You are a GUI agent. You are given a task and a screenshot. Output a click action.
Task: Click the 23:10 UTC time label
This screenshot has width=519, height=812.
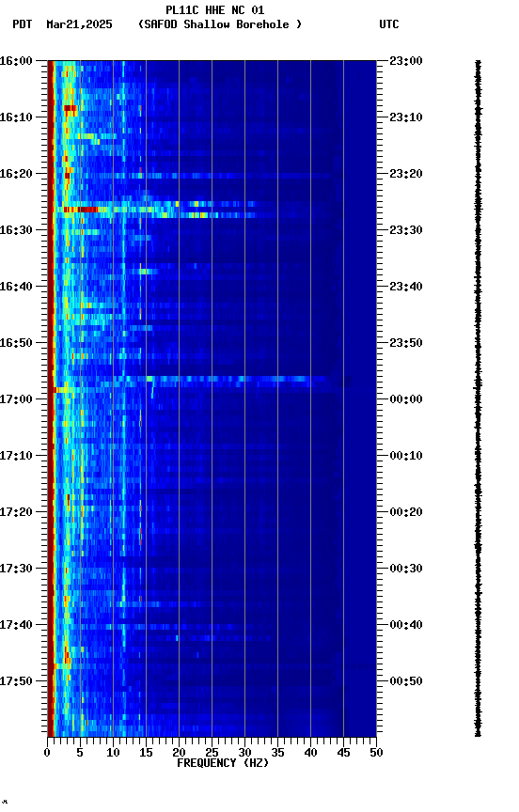(406, 117)
